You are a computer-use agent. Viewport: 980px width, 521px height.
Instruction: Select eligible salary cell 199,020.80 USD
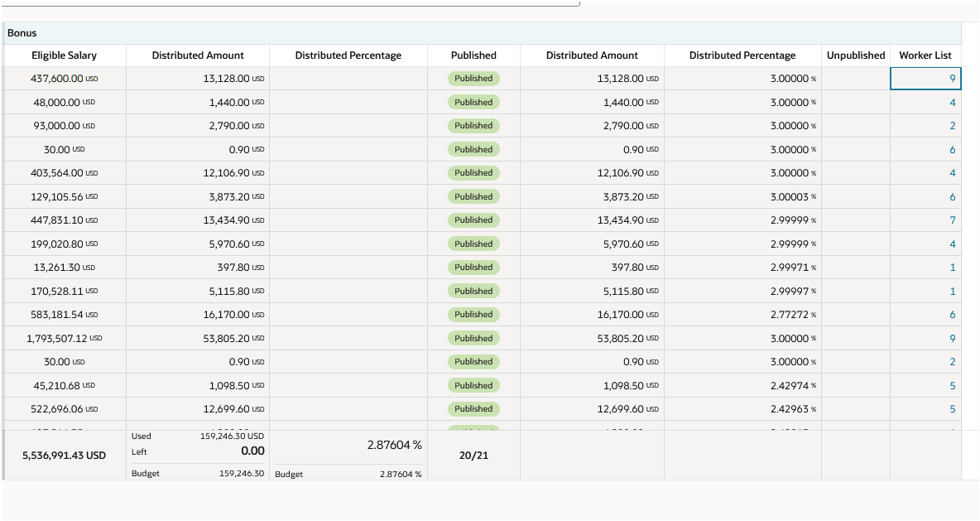pyautogui.click(x=65, y=244)
